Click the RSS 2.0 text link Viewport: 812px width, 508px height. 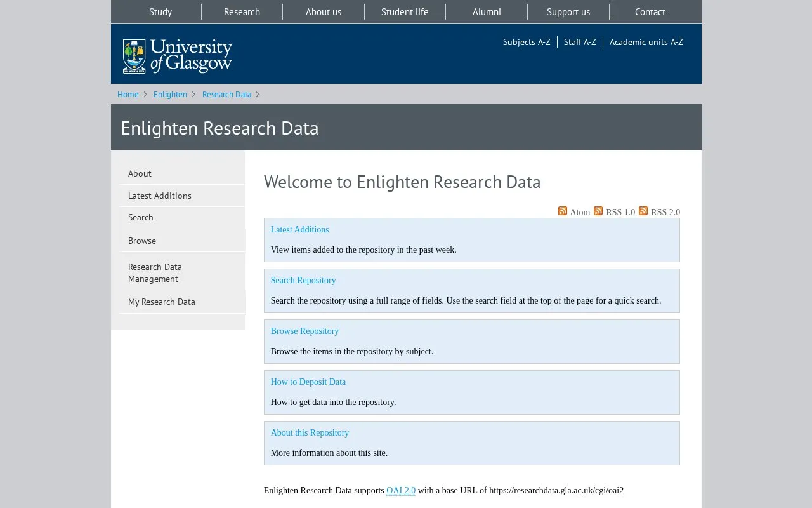665,212
